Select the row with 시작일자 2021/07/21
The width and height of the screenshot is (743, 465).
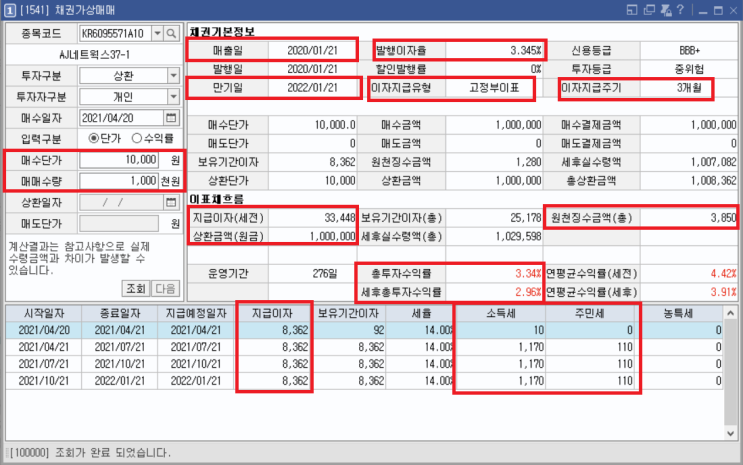click(364, 364)
